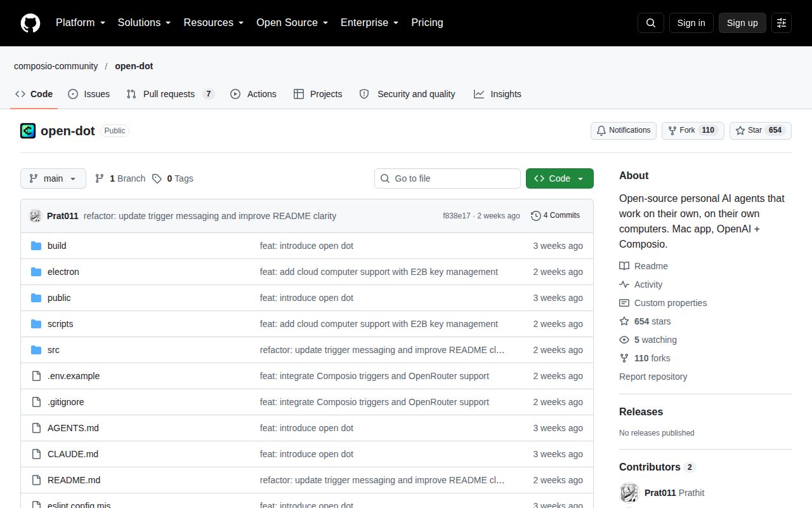Focus the Go to file field
This screenshot has height=508, width=812.
click(x=447, y=178)
